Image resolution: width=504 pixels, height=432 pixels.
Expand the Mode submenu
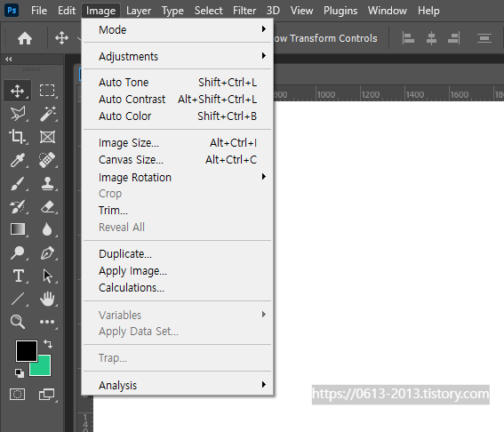click(178, 30)
